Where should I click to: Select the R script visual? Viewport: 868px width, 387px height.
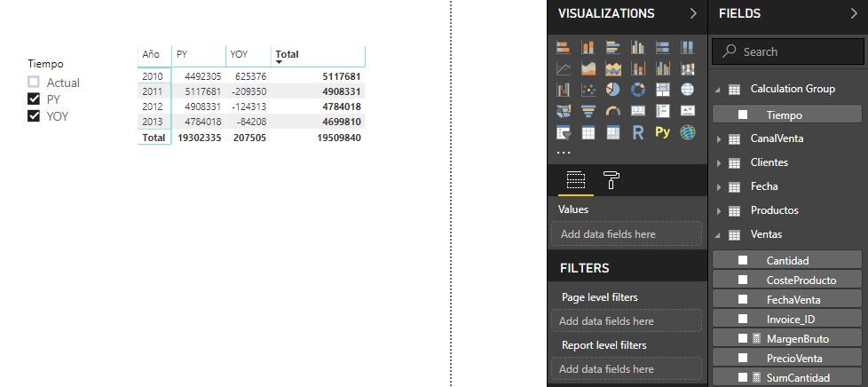(638, 133)
